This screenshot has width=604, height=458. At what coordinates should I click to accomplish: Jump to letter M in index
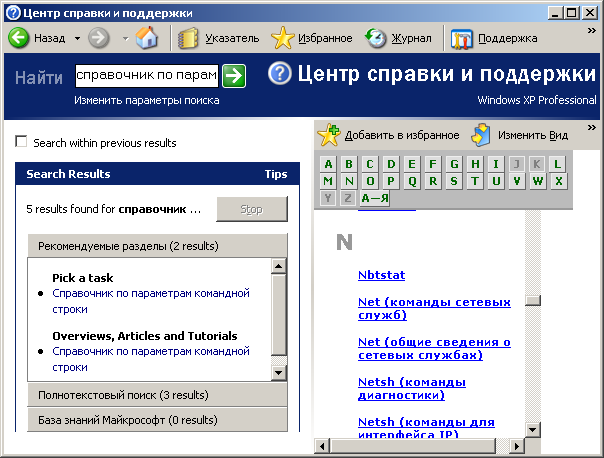pos(328,181)
